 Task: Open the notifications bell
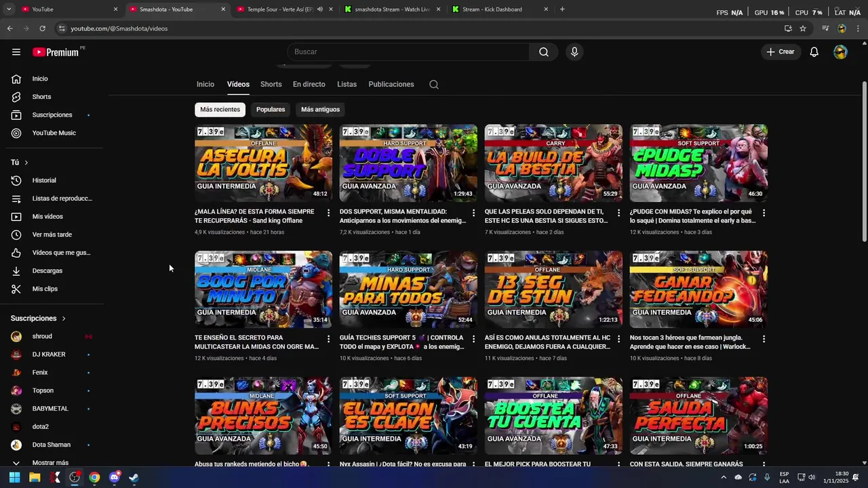(x=814, y=52)
